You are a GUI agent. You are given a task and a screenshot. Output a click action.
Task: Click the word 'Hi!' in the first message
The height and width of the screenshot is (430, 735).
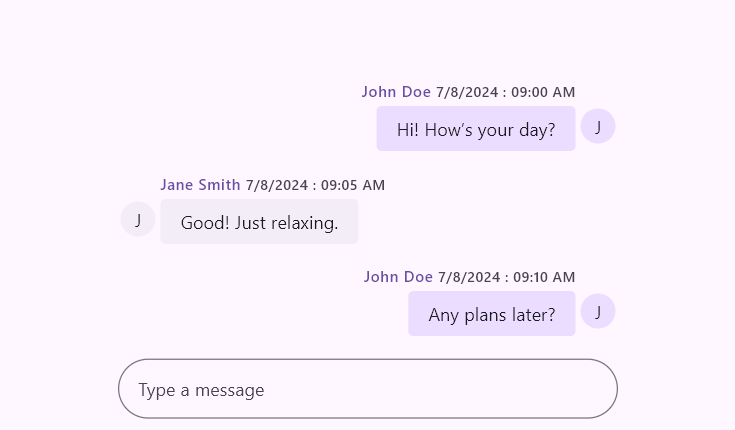point(408,130)
